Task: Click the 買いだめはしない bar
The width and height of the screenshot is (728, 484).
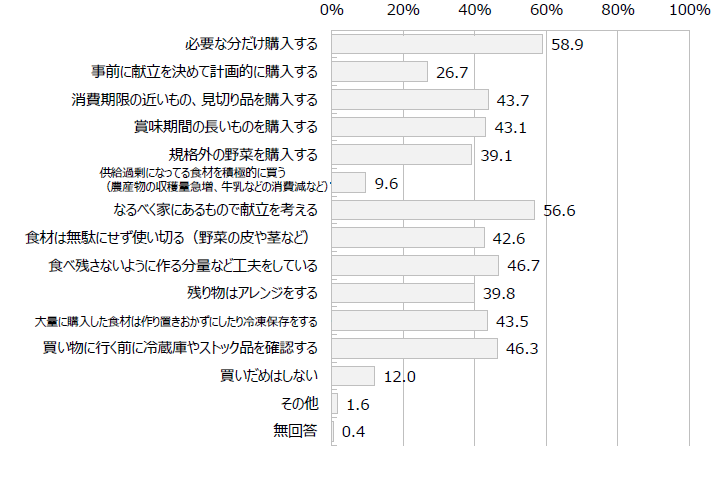Action: tap(353, 376)
